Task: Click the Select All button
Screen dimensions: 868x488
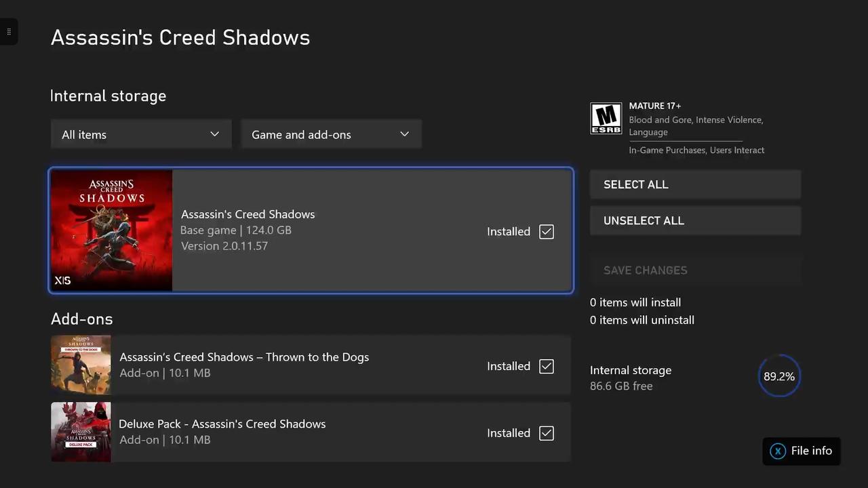Action: (x=695, y=184)
